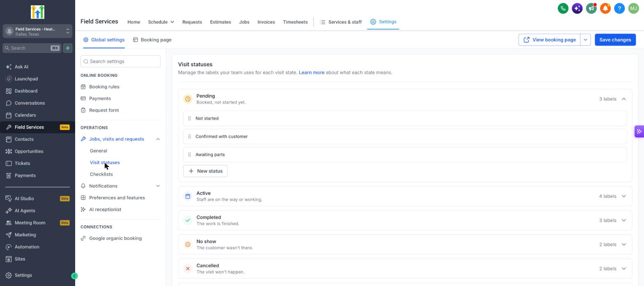Screen dimensions: 644x286
Task: Click the Pending clock status icon
Action: coord(188,99)
